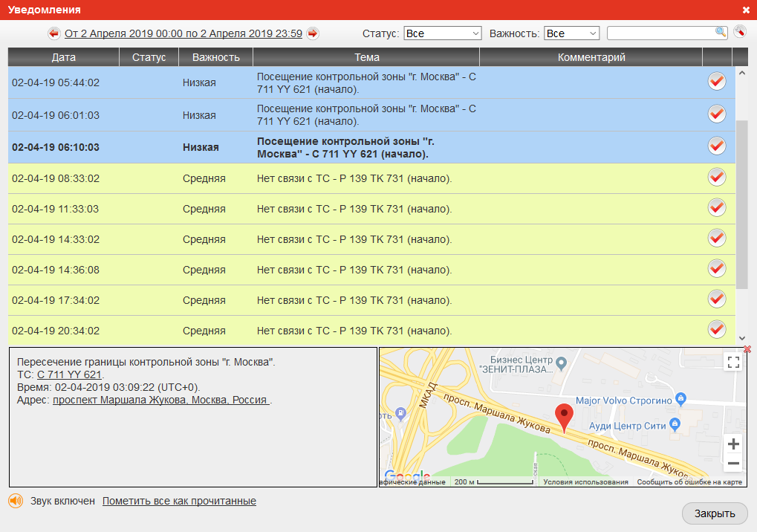Image resolution: width=757 pixels, height=532 pixels.
Task: Sort by Дата column header
Action: (64, 57)
